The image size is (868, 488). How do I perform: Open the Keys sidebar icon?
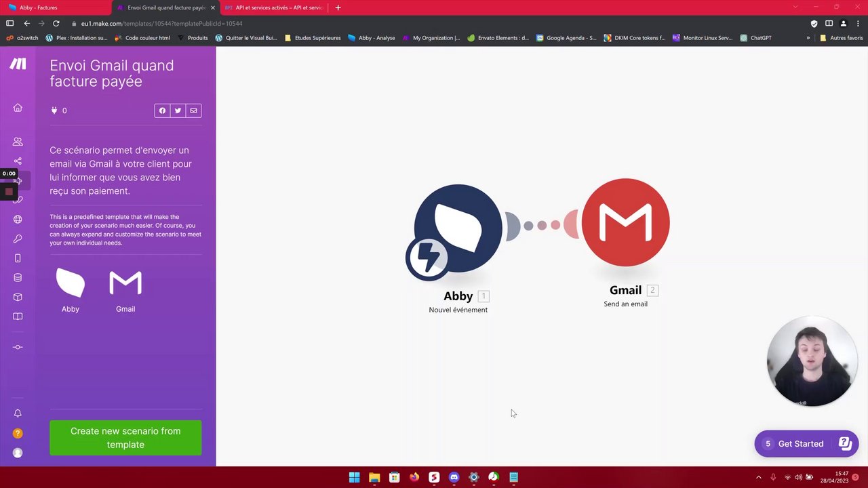point(18,239)
